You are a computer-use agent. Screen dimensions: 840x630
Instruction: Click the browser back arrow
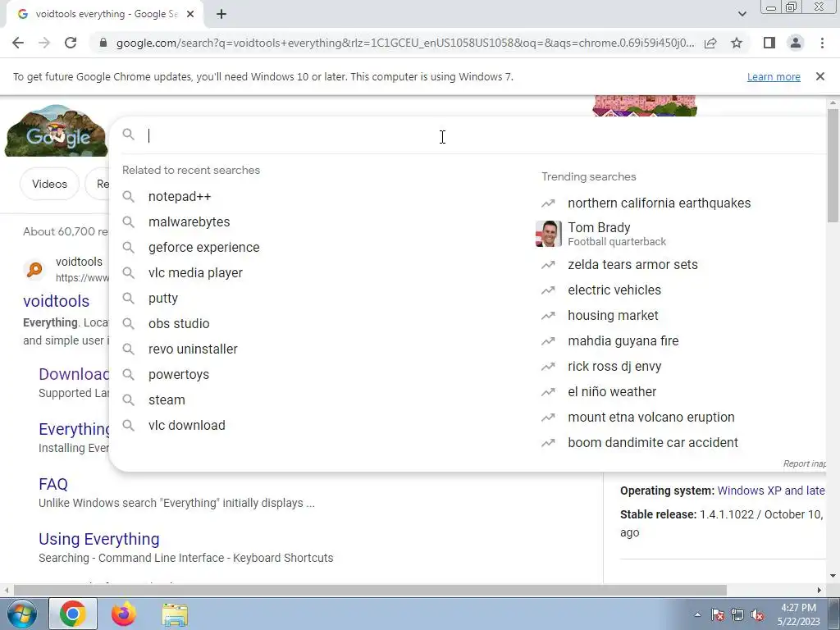point(18,43)
